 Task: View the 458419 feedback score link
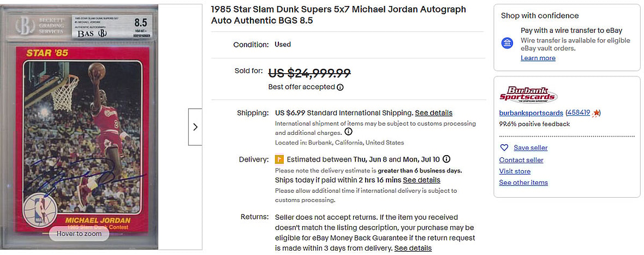[x=579, y=113]
